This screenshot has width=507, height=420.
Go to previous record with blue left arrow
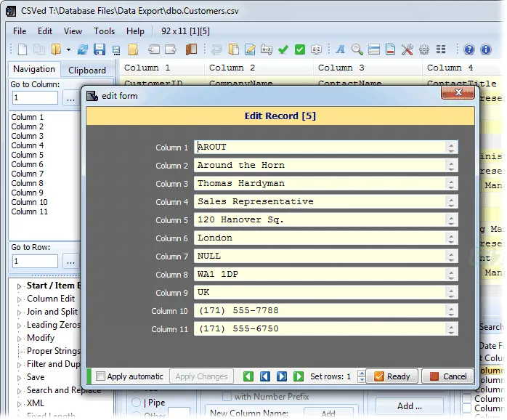[x=265, y=376]
